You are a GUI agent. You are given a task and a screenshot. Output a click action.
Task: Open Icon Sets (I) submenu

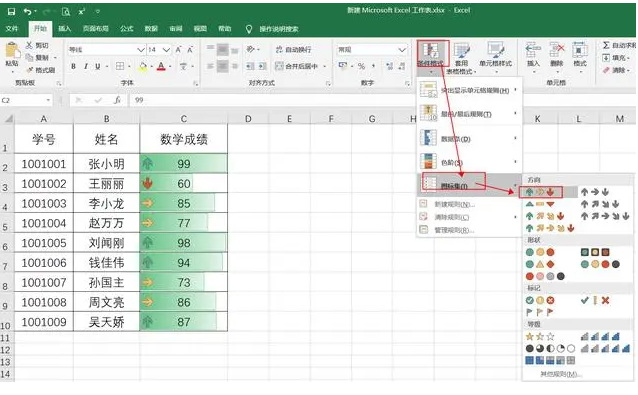[x=469, y=185]
